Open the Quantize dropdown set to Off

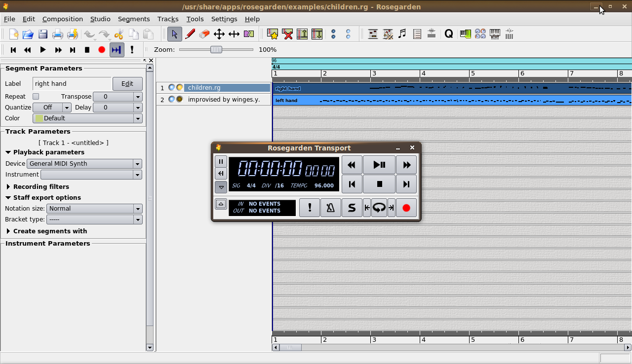click(x=52, y=108)
